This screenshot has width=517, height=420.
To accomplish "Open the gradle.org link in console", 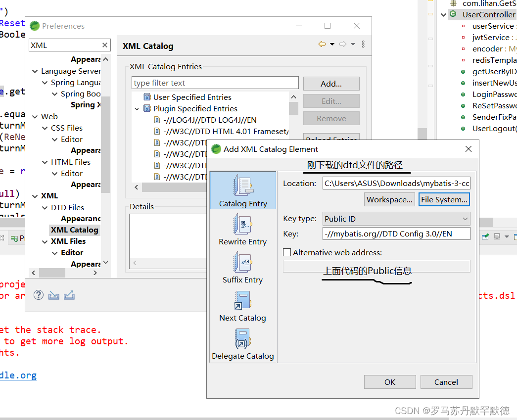I will (x=18, y=375).
